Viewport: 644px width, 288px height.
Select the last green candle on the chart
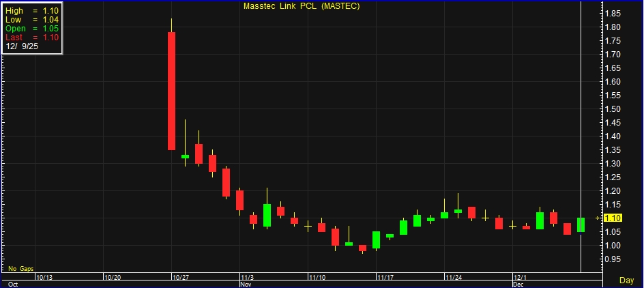[x=581, y=225]
